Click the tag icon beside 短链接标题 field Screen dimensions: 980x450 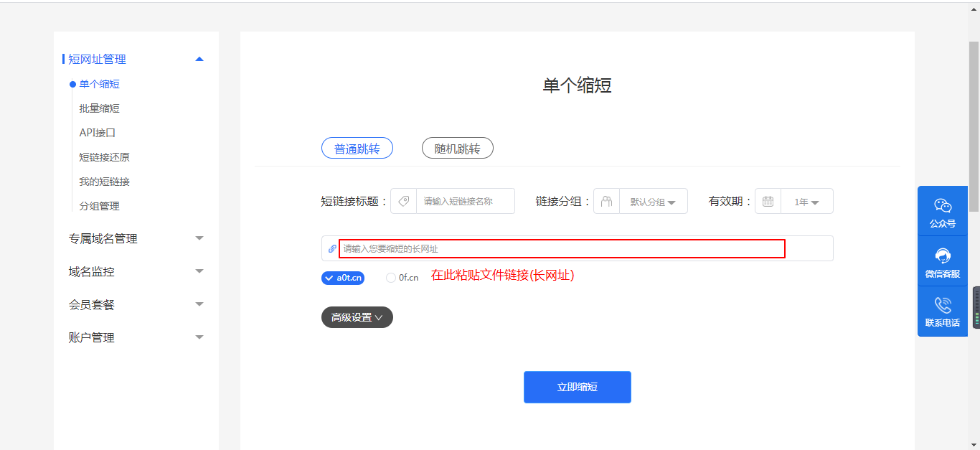(x=402, y=201)
